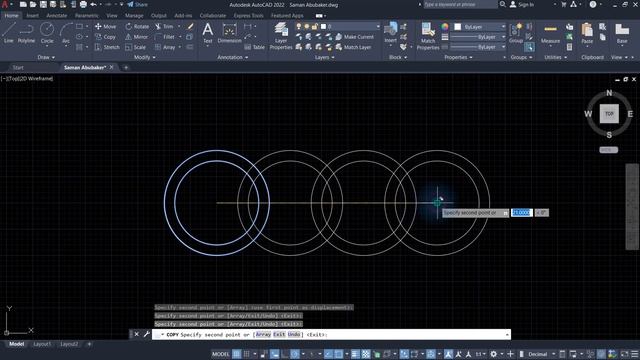Screen dimensions: 640x360
Task: Click the layer color swatch in Layers dropdown
Action: click(323, 27)
